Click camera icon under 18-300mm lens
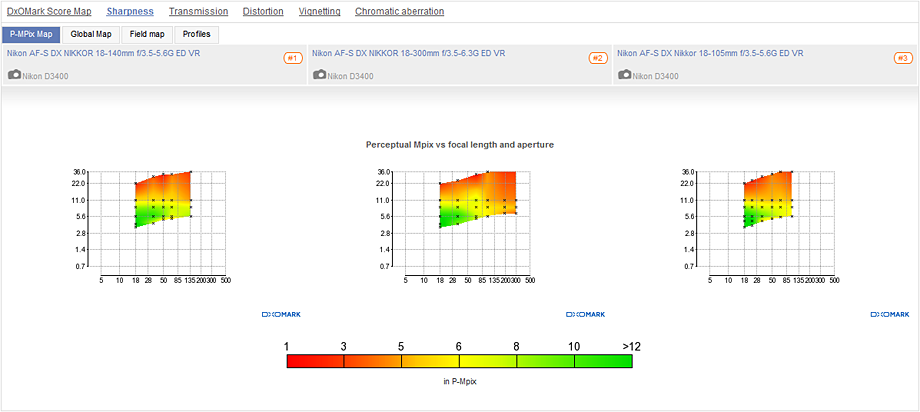The width and height of the screenshot is (920, 412). click(x=320, y=75)
